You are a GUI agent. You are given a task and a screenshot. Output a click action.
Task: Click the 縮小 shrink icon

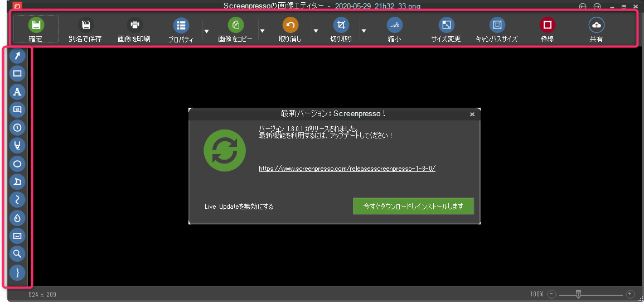[x=395, y=25]
